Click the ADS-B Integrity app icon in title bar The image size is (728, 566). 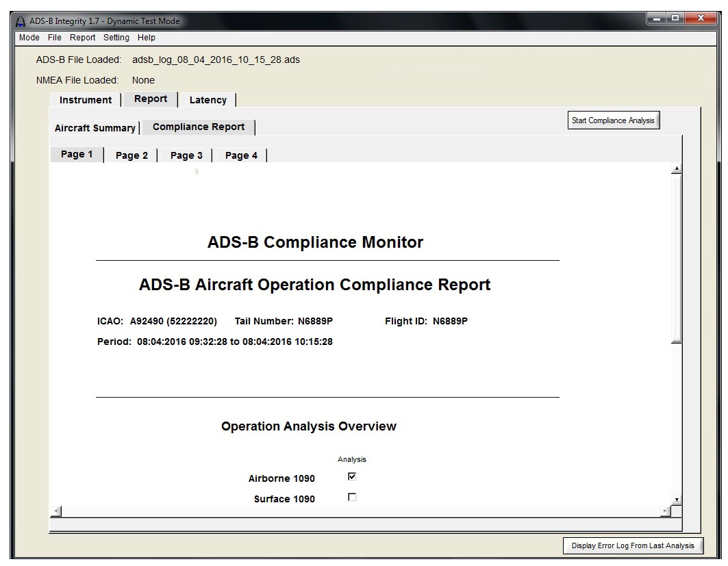pos(21,21)
